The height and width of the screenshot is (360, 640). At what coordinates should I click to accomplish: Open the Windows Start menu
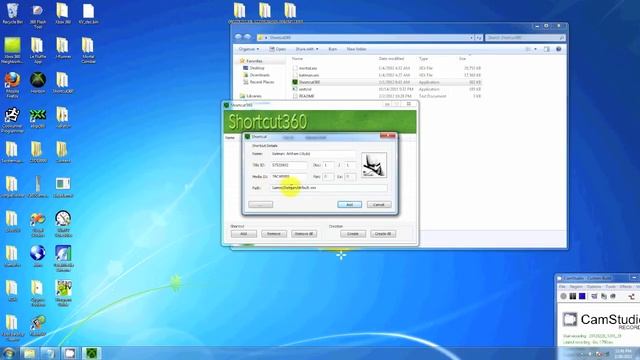(x=9, y=353)
